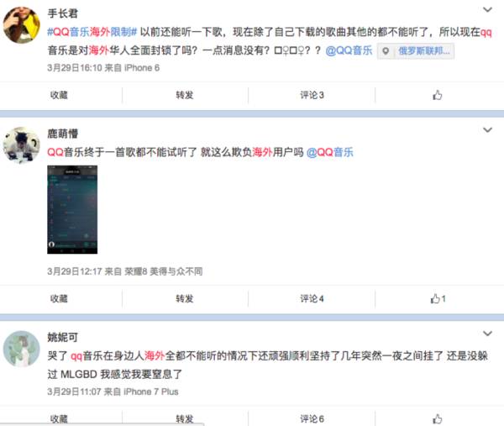The image size is (504, 426).
Task: Expand options chevron on 鹿萌懵's post
Action: tap(487, 130)
